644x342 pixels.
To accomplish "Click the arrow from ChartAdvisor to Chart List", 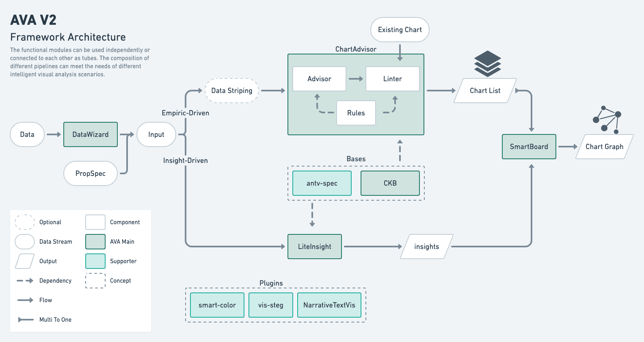I will click(x=441, y=91).
